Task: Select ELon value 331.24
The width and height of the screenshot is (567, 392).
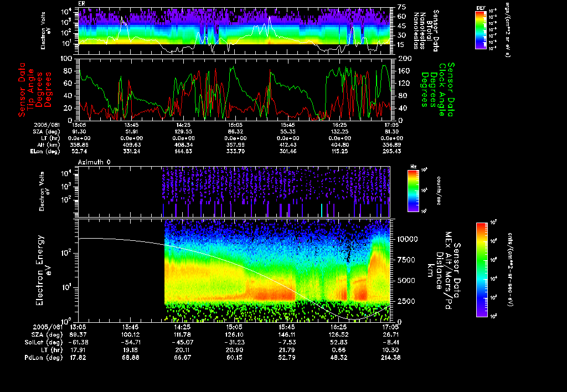Action: click(x=132, y=152)
